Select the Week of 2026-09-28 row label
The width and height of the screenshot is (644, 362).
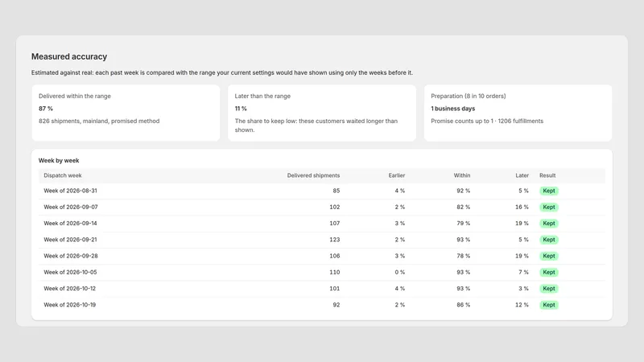coord(71,256)
